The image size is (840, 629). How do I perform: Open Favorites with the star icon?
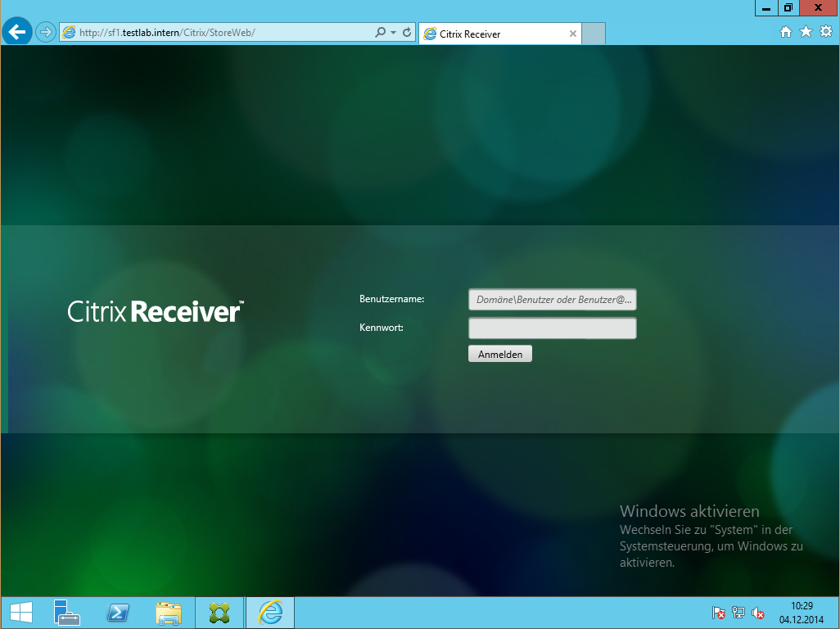tap(806, 32)
